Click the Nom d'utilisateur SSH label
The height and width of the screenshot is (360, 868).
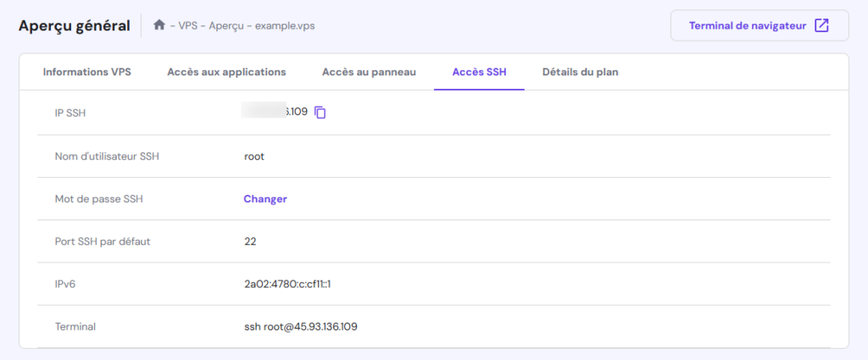[107, 157]
